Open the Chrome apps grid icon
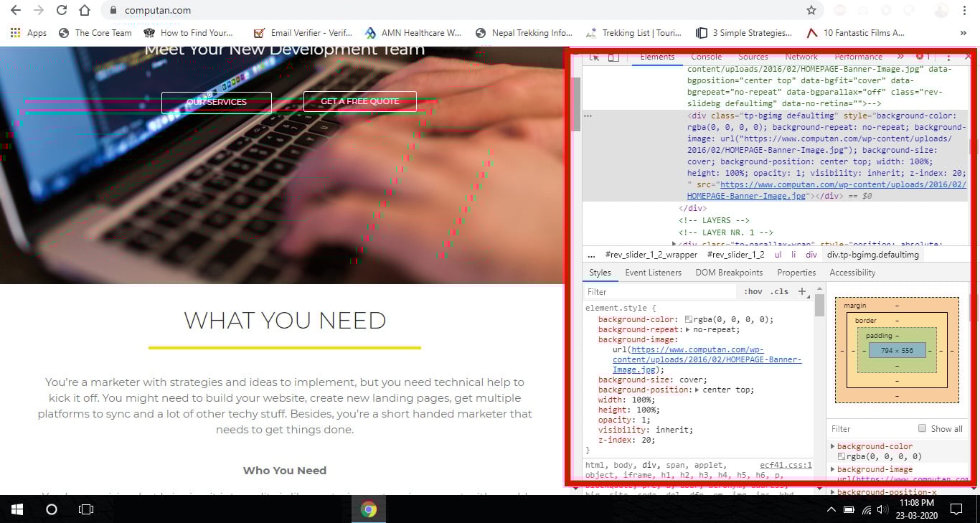 point(14,32)
